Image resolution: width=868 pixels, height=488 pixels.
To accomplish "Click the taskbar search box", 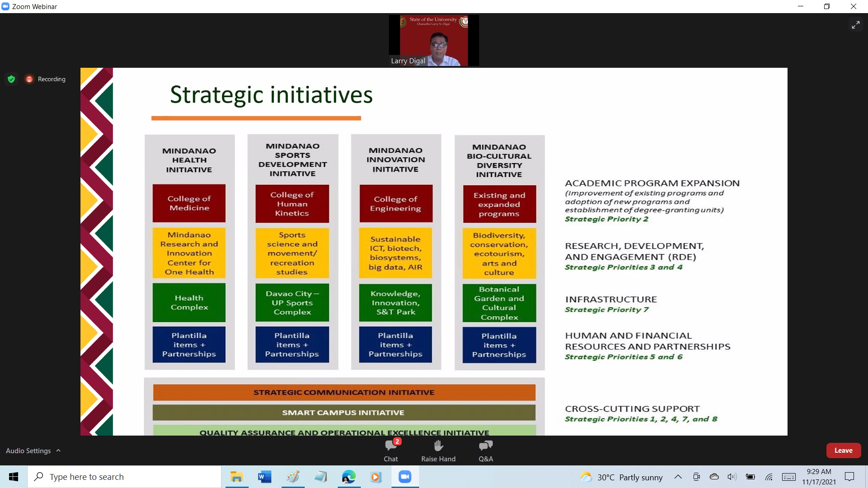I will click(x=124, y=477).
